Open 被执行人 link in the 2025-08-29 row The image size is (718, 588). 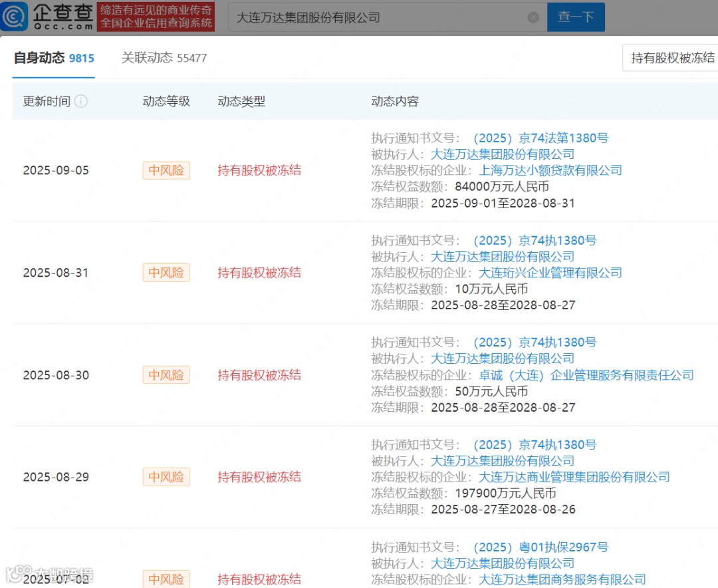tap(503, 461)
